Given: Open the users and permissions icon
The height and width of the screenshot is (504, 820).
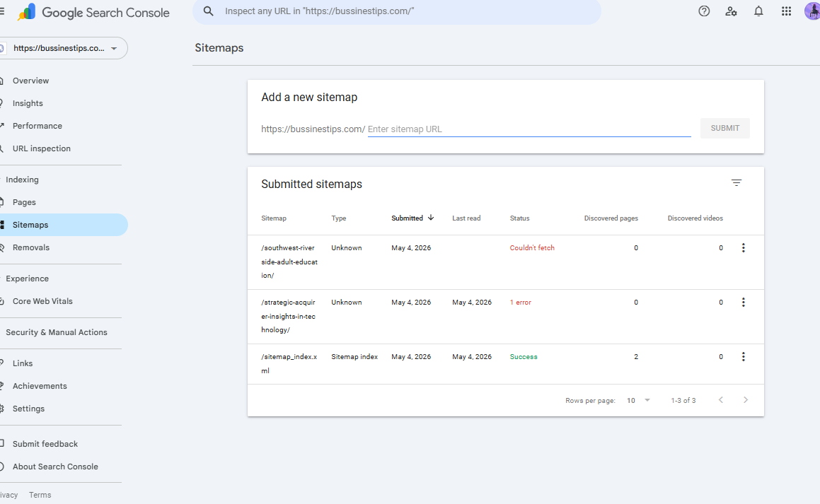Looking at the screenshot, I should (731, 11).
